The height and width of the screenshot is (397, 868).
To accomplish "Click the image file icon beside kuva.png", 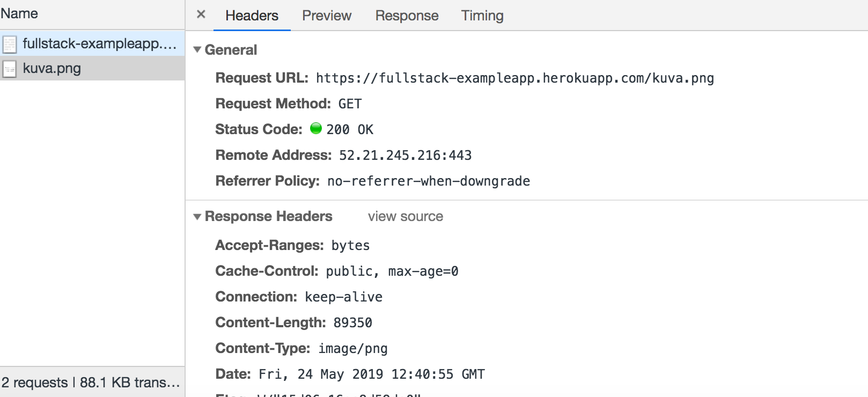I will [10, 69].
